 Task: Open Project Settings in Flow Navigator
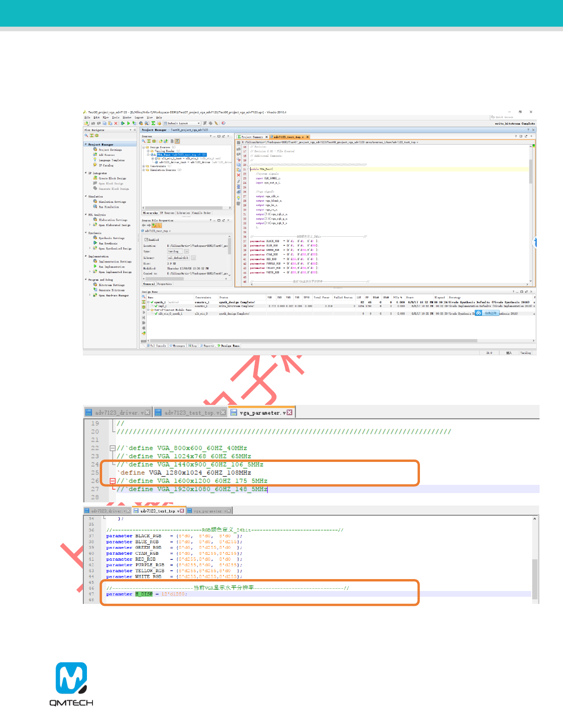tap(110, 150)
